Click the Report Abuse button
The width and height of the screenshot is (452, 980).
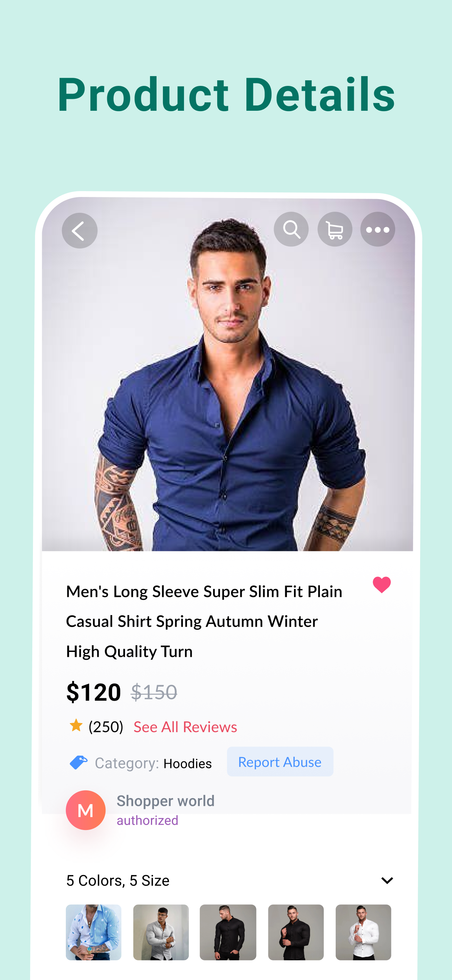click(280, 762)
